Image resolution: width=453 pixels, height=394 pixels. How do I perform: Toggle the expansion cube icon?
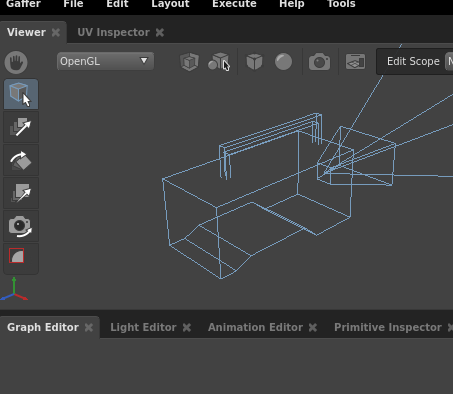click(x=189, y=62)
